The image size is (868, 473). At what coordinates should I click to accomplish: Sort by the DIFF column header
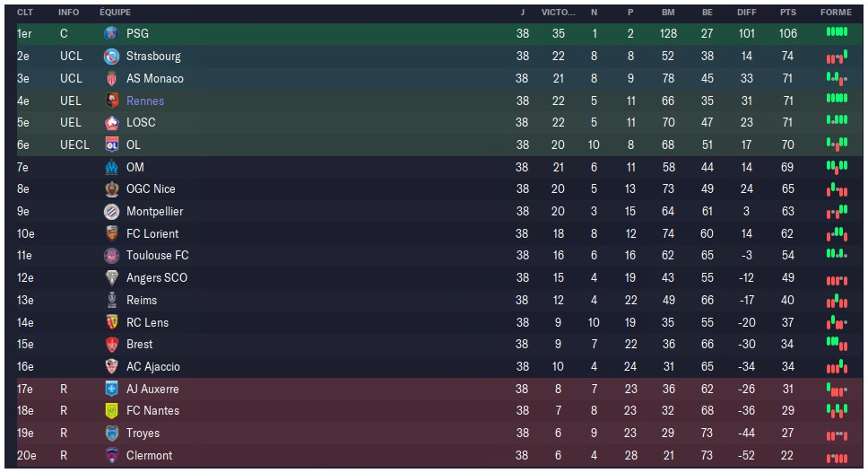(746, 13)
